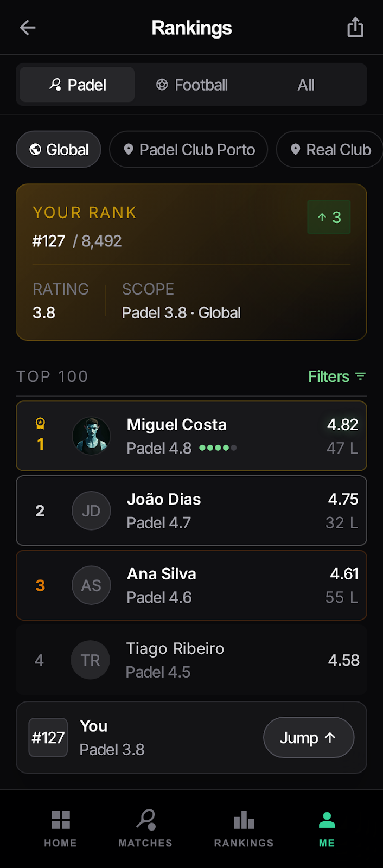This screenshot has height=868, width=383.
Task: Click the Padel racket icon
Action: 55,85
